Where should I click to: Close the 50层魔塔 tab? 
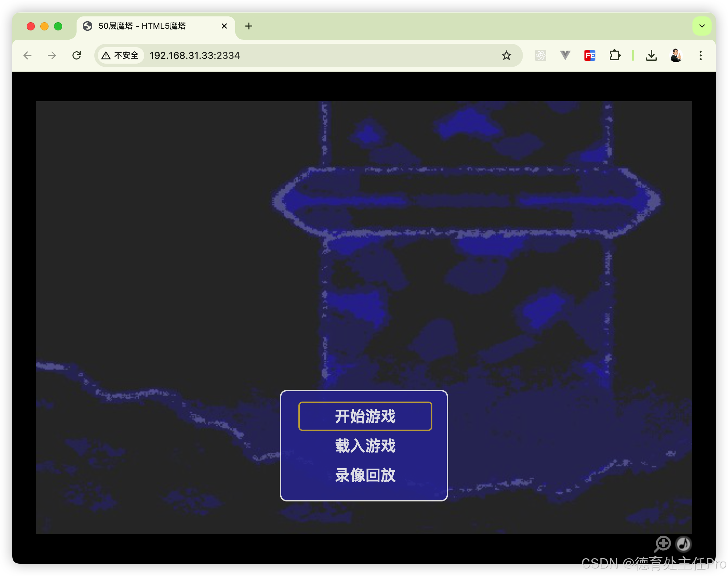tap(224, 26)
